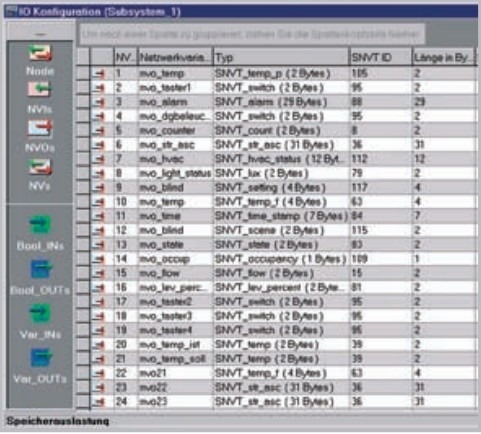This screenshot has width=481, height=434.
Task: Click output arrow icon of row 18
Action: (99, 316)
